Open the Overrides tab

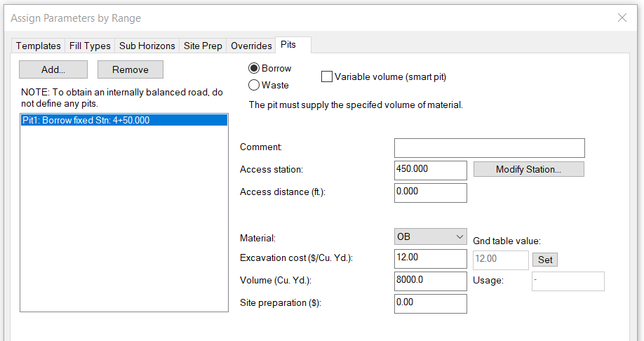pos(251,46)
